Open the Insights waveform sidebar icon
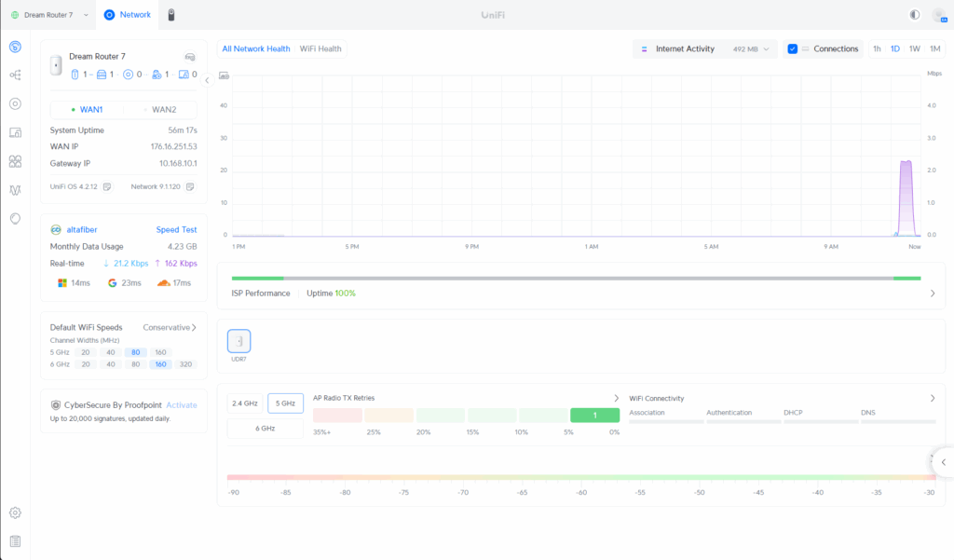954x560 pixels. click(15, 190)
